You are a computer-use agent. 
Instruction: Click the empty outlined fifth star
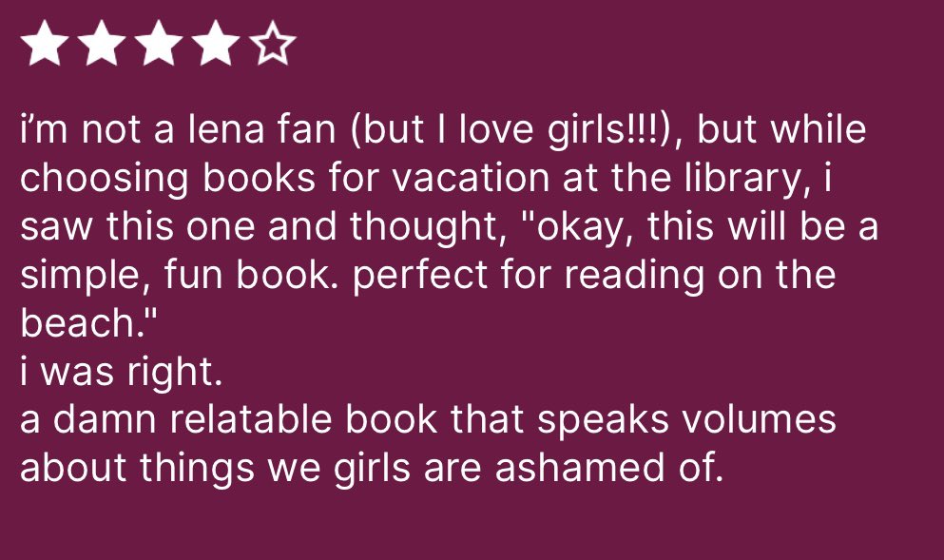[272, 43]
